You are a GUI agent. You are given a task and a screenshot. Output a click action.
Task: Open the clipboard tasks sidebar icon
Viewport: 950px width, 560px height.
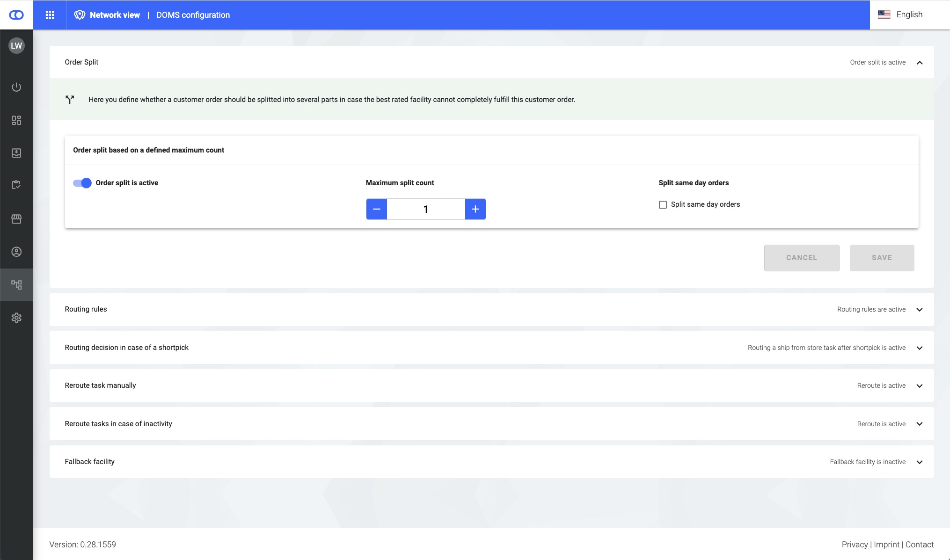click(16, 185)
